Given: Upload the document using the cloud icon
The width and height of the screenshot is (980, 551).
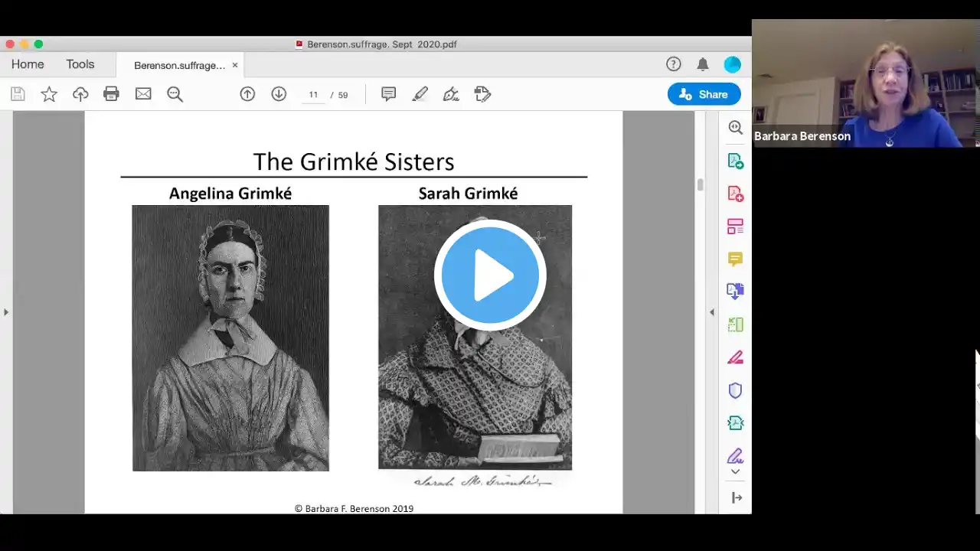Looking at the screenshot, I should click(x=80, y=94).
